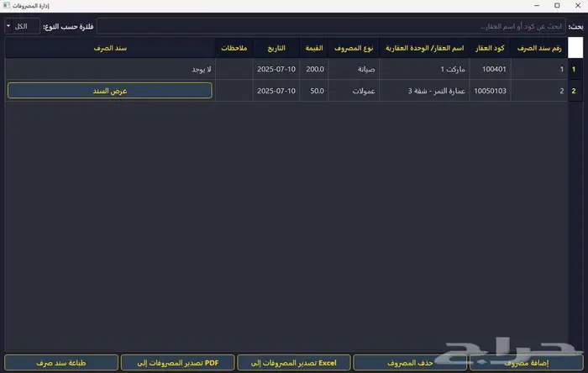Click the table's top-right select-all corner
This screenshot has height=373, width=588.
(x=575, y=49)
